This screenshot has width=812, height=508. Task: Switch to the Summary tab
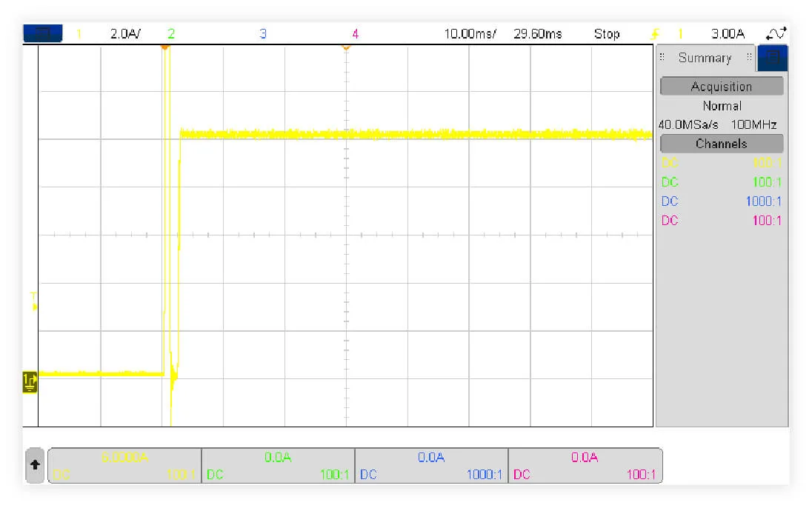(705, 58)
